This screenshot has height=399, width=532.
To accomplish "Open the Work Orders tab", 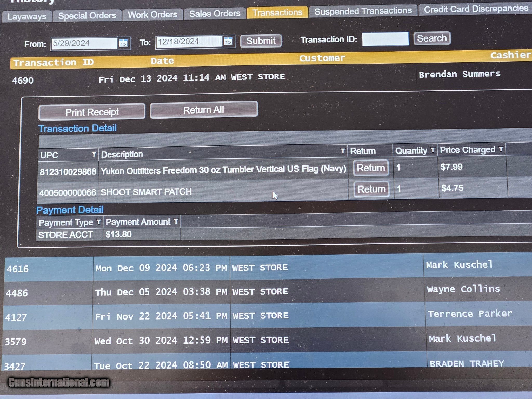I will (x=152, y=15).
